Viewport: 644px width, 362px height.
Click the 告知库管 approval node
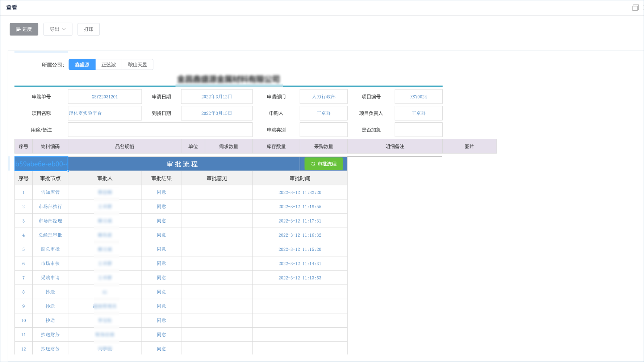50,192
